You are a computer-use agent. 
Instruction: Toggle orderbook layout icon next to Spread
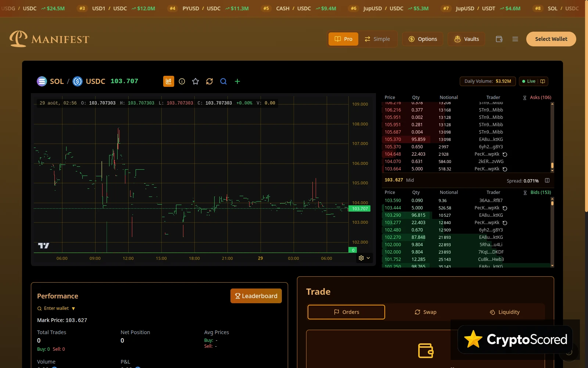[547, 180]
